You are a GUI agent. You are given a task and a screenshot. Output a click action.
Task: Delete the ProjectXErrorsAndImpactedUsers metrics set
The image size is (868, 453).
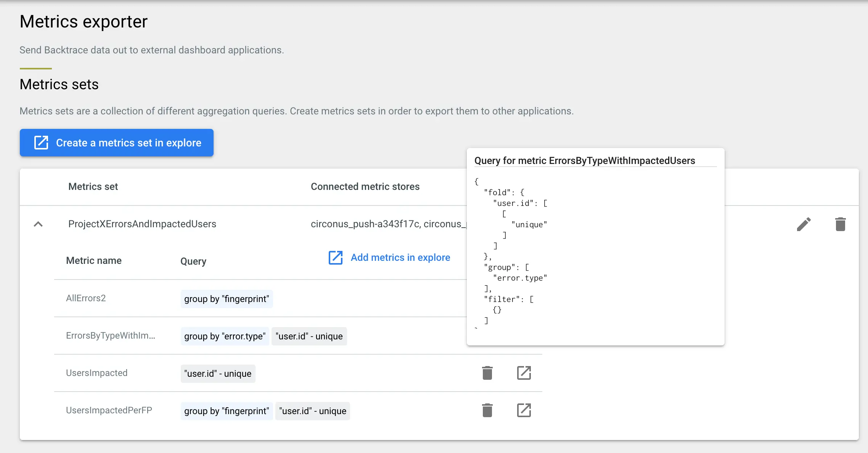point(840,224)
